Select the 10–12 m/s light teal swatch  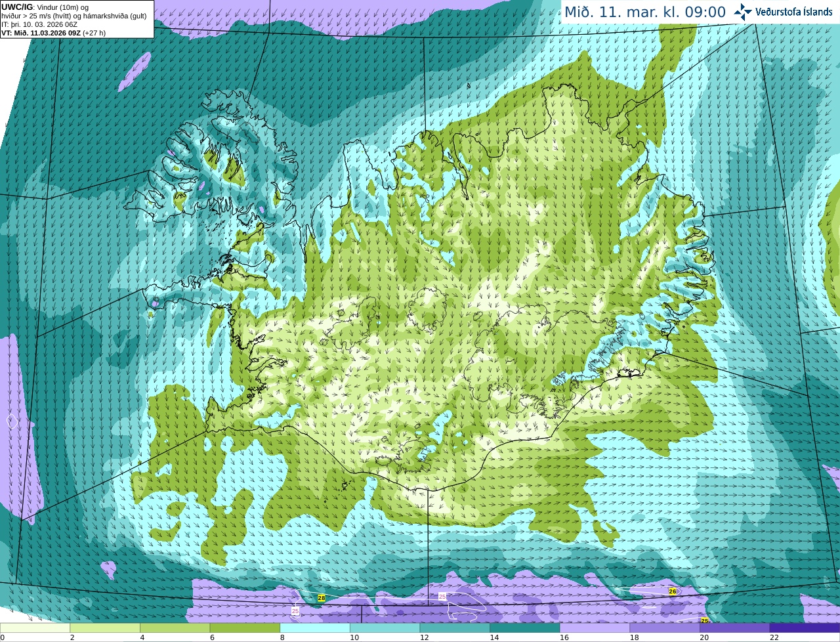click(385, 628)
